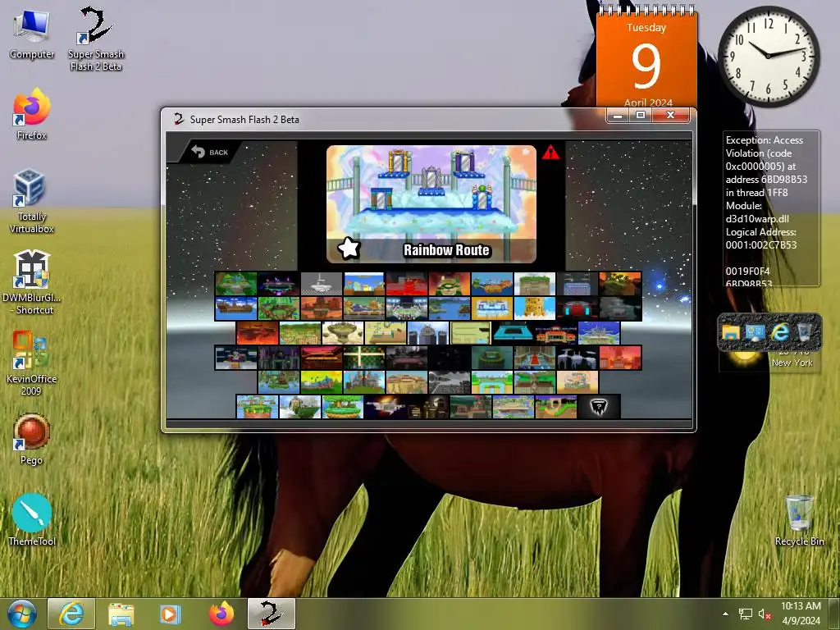Pick the cyan hologram platform stage thumbnail
The width and height of the screenshot is (840, 630).
pyautogui.click(x=514, y=333)
